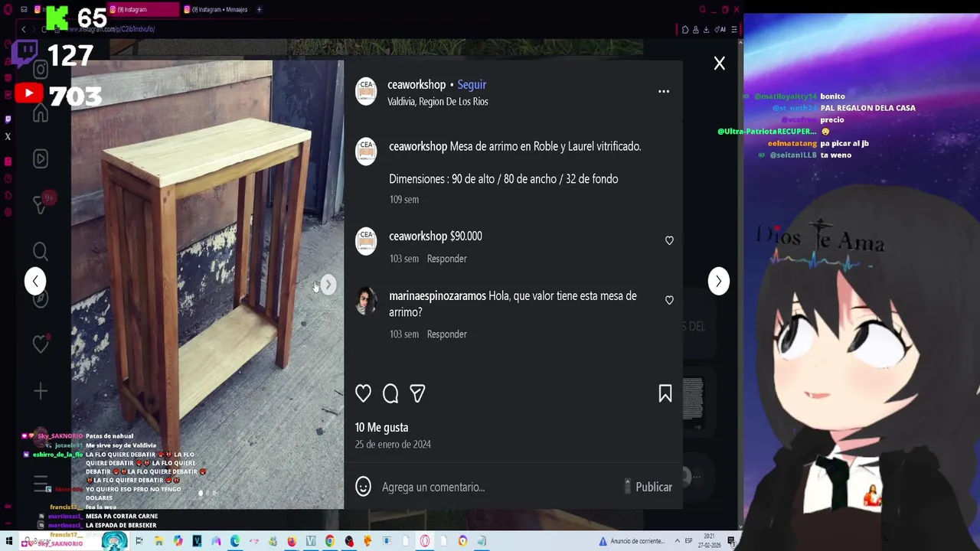Like marinaespinozaramos's comment
This screenshot has width=980, height=551.
pyautogui.click(x=669, y=300)
